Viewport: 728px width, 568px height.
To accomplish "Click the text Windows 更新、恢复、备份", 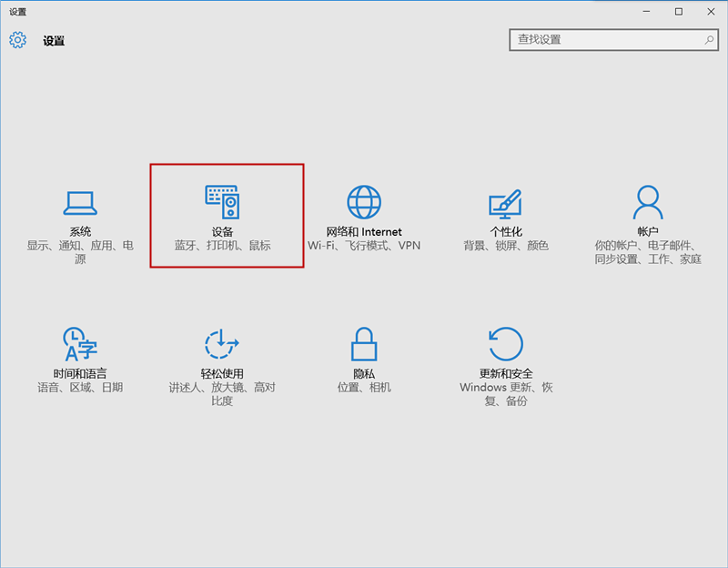I will (x=506, y=394).
